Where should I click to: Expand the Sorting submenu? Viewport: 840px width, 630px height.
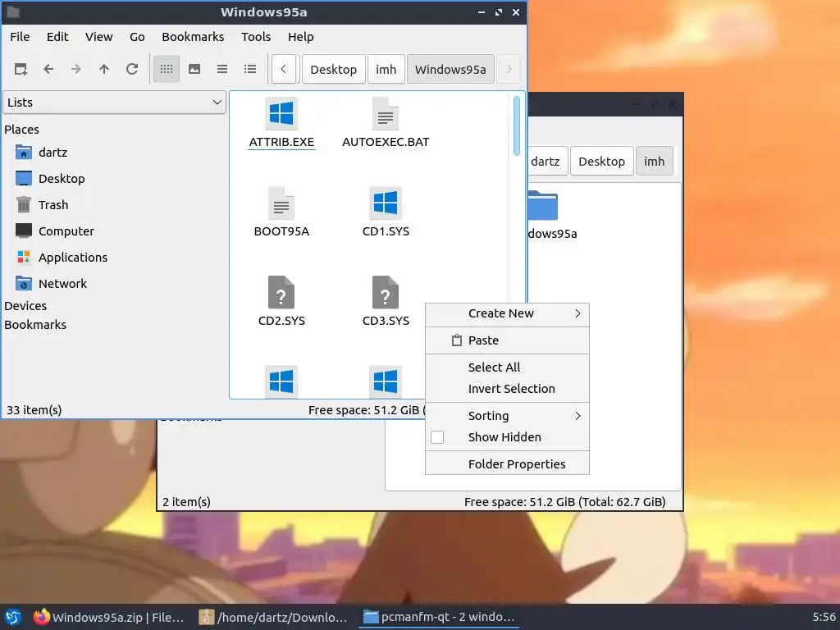[507, 416]
